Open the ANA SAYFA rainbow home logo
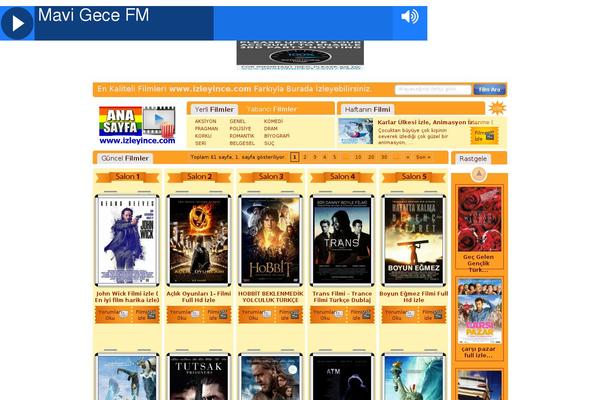The width and height of the screenshot is (600, 400). point(121,121)
